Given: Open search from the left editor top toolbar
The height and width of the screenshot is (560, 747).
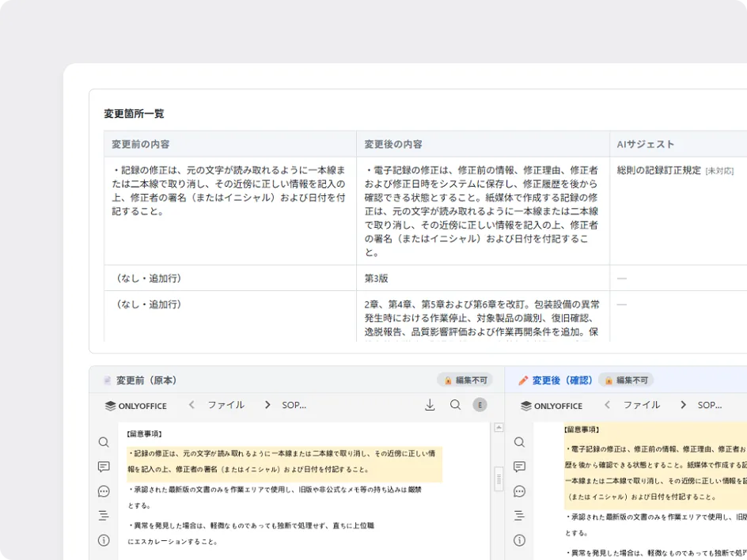Looking at the screenshot, I should click(456, 405).
